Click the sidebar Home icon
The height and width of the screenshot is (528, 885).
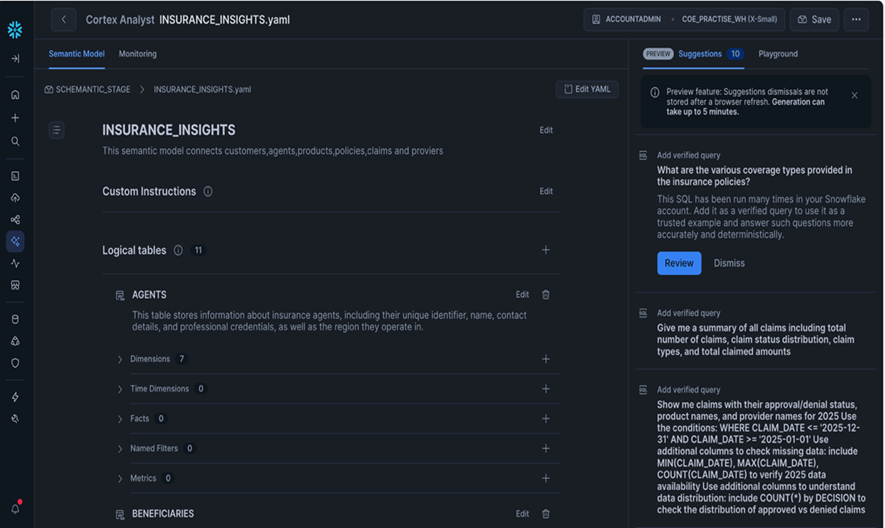15,95
